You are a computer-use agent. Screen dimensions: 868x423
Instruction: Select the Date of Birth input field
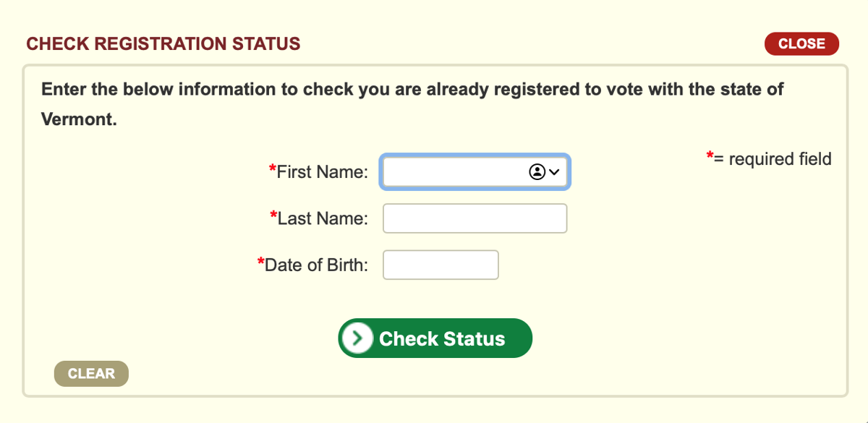[441, 265]
